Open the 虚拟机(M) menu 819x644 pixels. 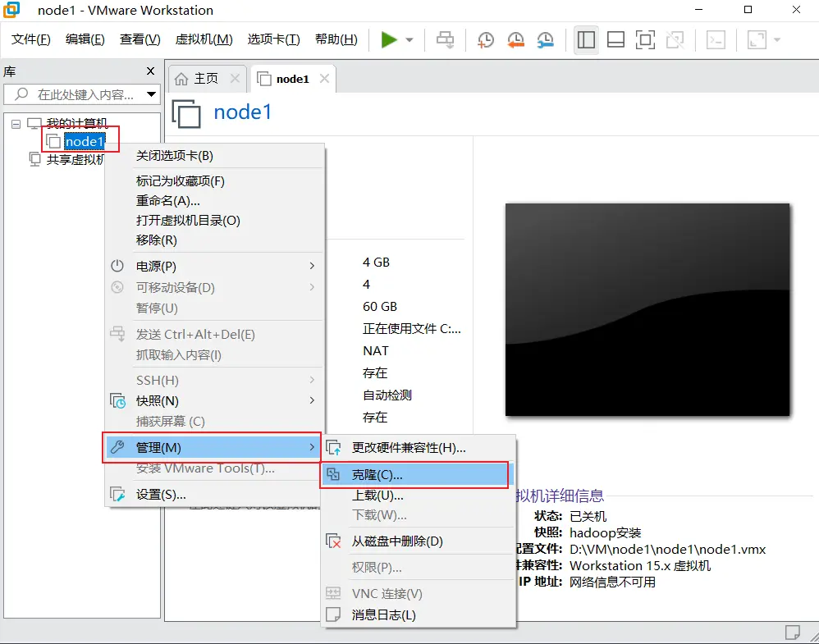click(x=204, y=39)
